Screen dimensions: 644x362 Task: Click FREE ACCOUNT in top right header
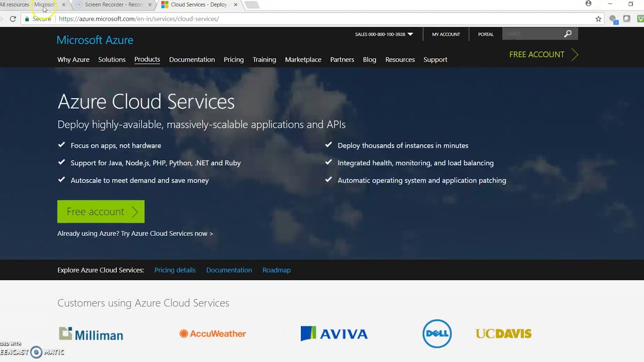click(x=543, y=54)
